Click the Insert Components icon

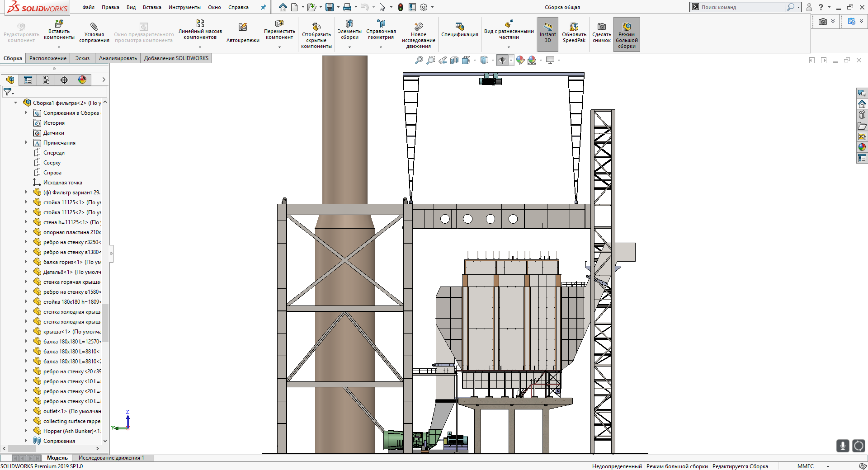pyautogui.click(x=59, y=24)
